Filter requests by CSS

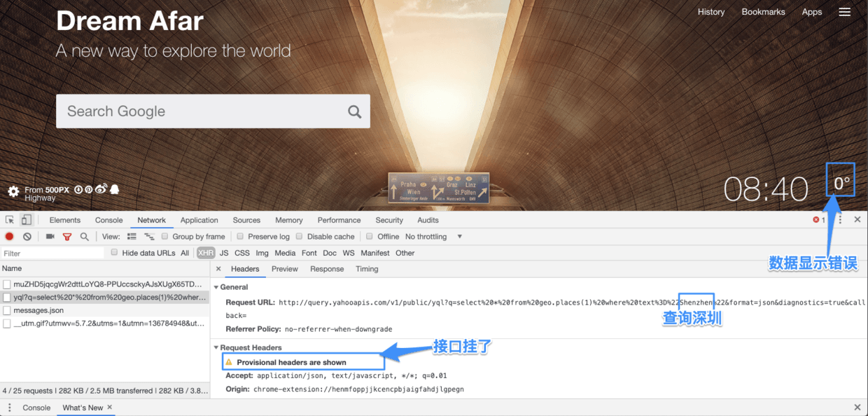242,253
